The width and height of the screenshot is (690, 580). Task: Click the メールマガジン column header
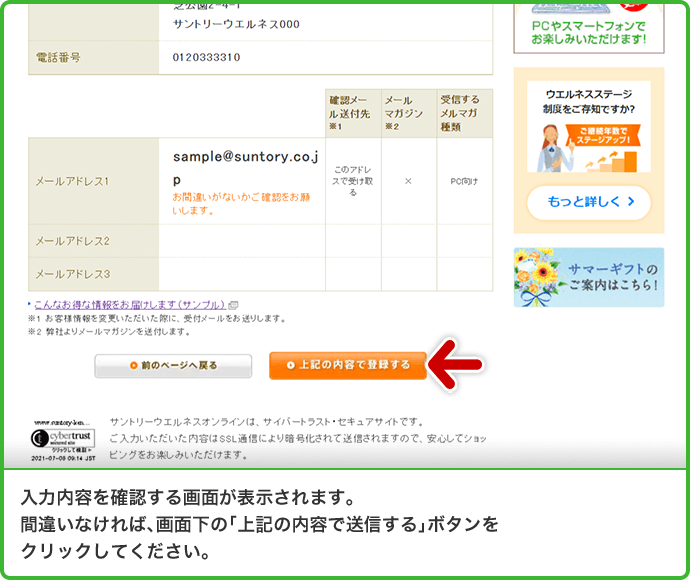[x=409, y=114]
